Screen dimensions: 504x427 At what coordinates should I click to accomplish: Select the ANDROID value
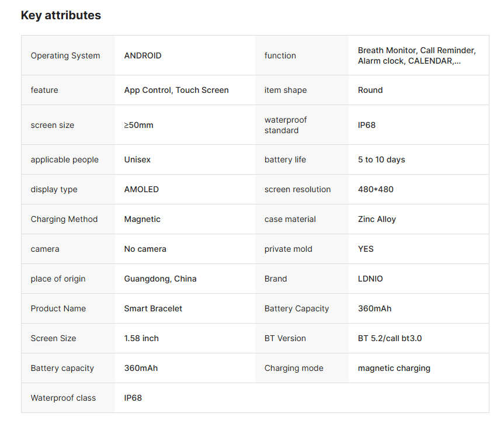[142, 55]
